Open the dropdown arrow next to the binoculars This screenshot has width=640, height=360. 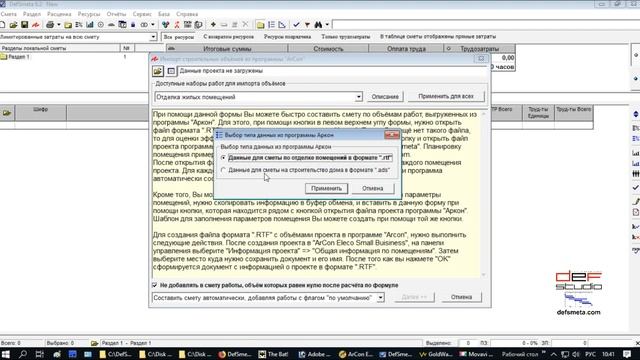tap(327, 25)
